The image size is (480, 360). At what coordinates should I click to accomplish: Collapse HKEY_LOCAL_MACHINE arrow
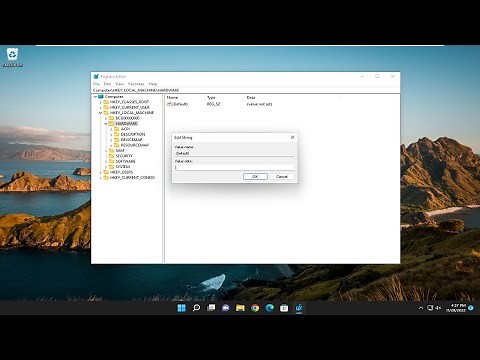[101, 113]
